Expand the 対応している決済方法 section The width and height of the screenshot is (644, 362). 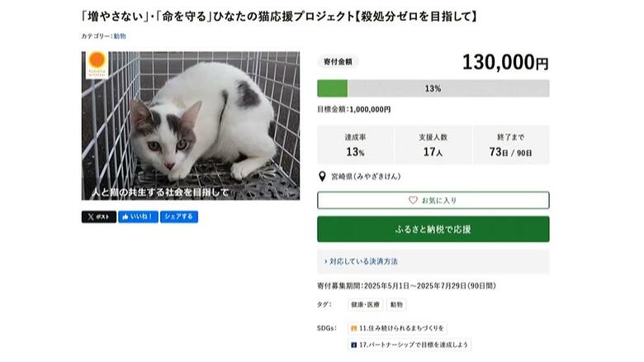(x=363, y=261)
